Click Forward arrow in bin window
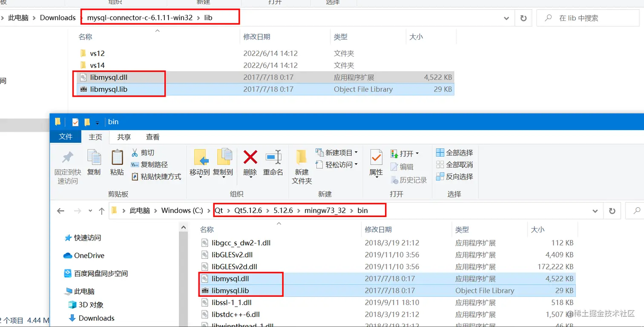 pyautogui.click(x=78, y=211)
